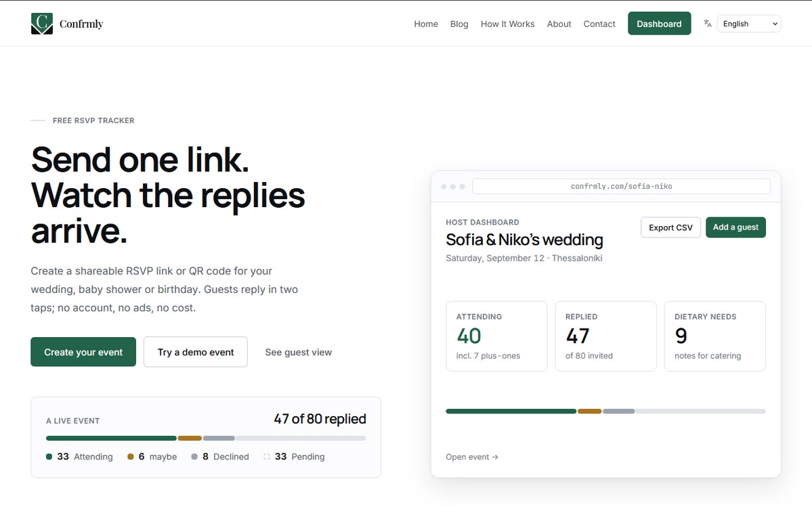The height and width of the screenshot is (532, 812).
Task: Click the Export CSV button
Action: coord(670,227)
